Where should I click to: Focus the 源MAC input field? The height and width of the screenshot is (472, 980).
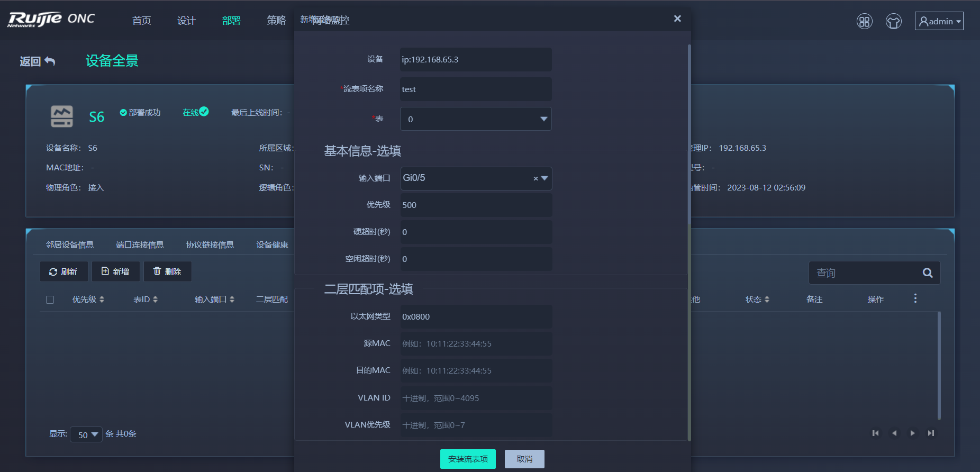(x=476, y=343)
